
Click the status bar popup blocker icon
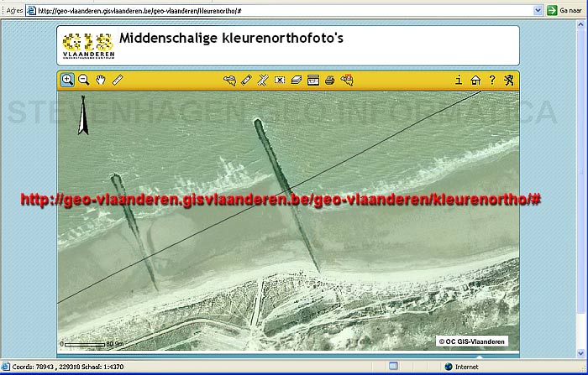[x=393, y=367]
